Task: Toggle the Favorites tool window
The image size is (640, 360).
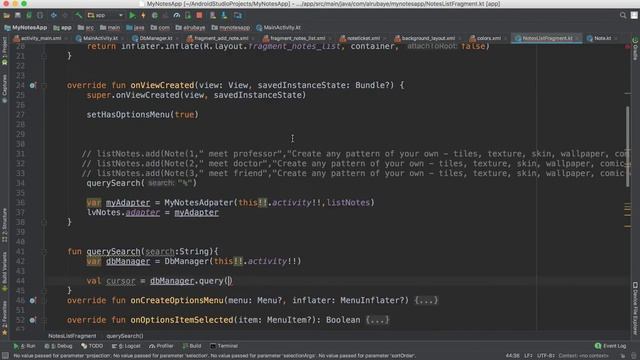Action: click(4, 318)
